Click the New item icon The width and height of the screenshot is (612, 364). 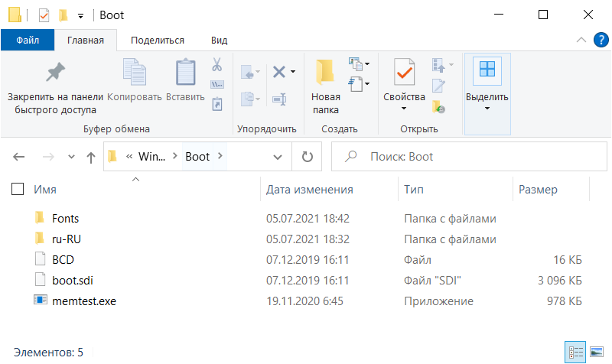(x=355, y=63)
